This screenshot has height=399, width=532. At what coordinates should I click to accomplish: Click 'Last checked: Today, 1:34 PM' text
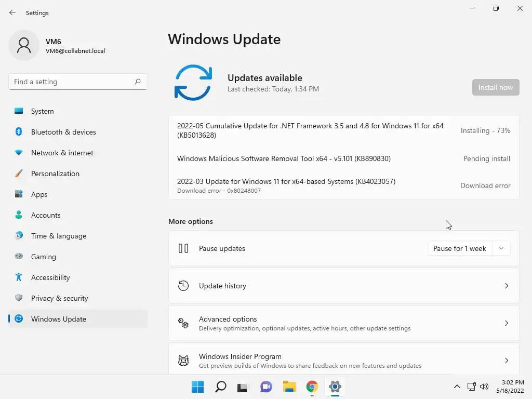pos(273,89)
